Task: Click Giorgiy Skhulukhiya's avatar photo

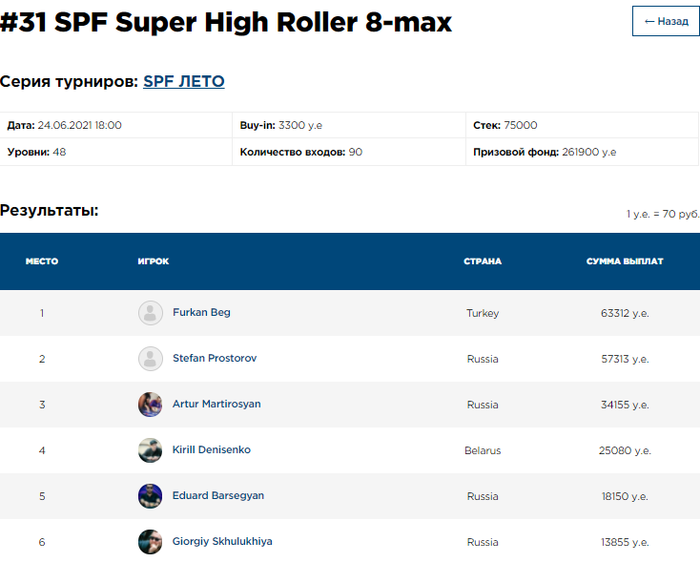Action: [150, 542]
